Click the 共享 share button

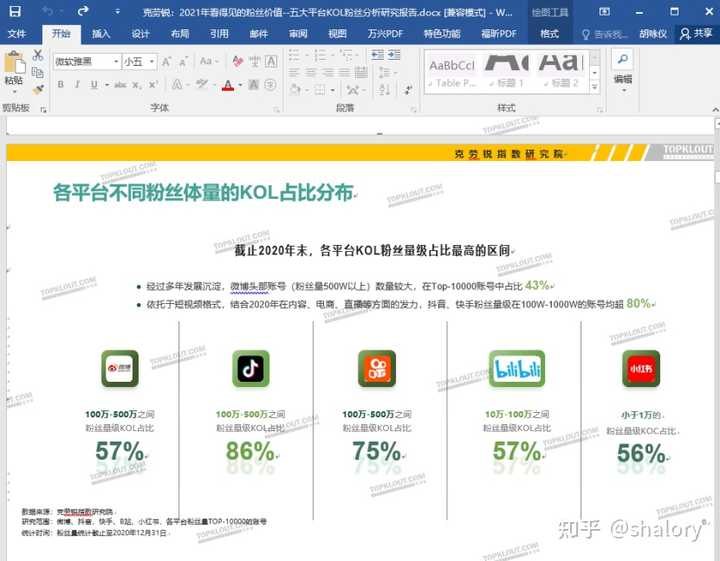pos(697,33)
